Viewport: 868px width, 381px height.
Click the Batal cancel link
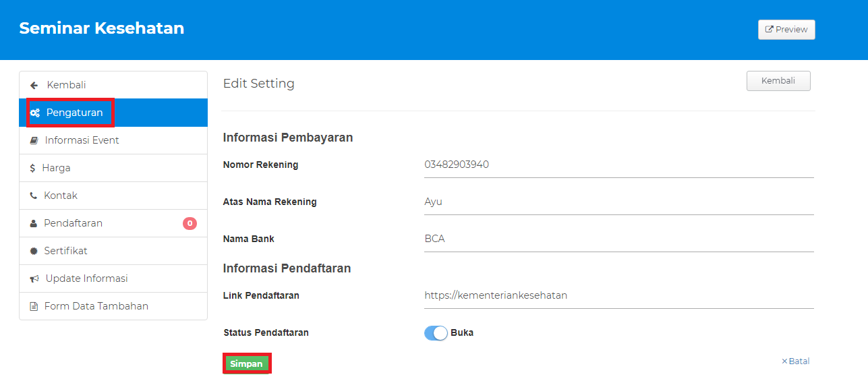(x=796, y=361)
